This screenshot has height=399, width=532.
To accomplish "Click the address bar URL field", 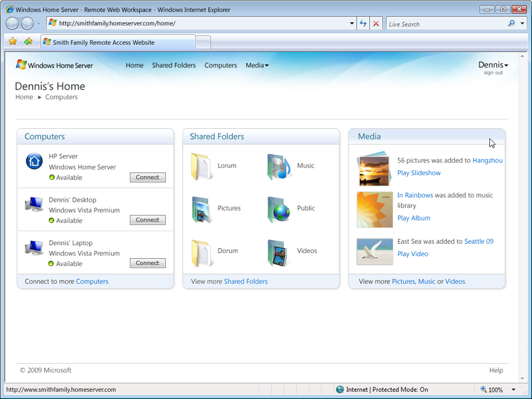I will 202,23.
